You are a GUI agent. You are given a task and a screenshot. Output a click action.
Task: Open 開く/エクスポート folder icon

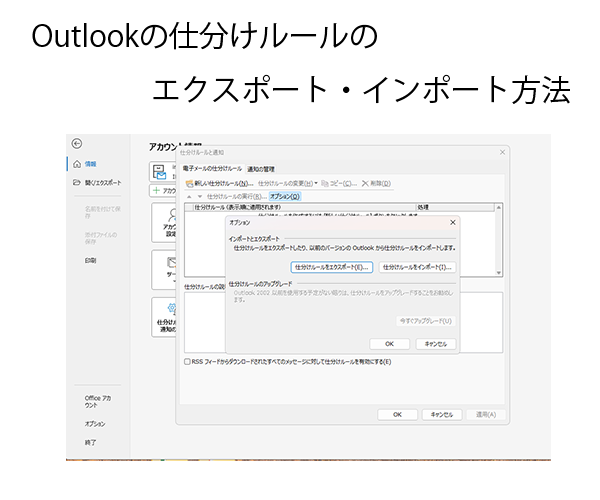tap(76, 183)
